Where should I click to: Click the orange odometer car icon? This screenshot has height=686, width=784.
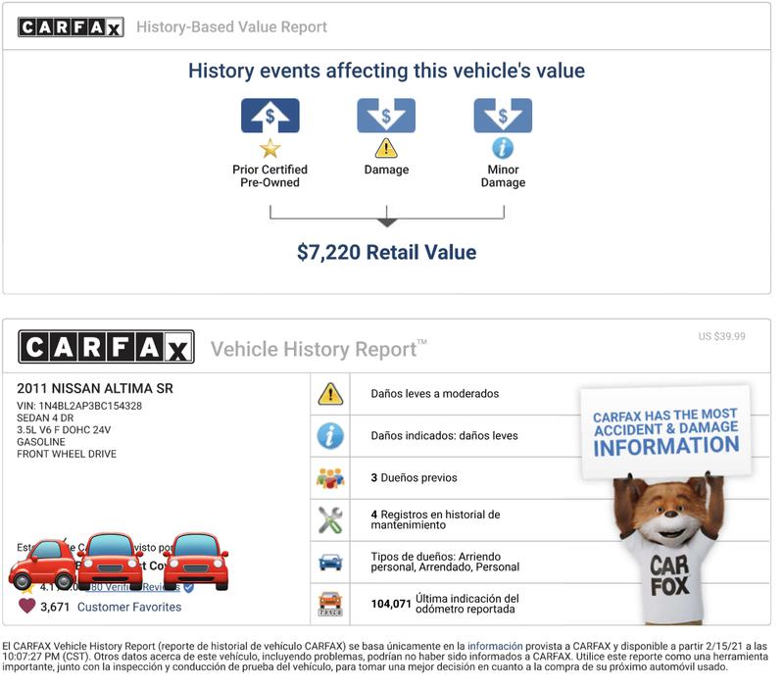point(331,604)
